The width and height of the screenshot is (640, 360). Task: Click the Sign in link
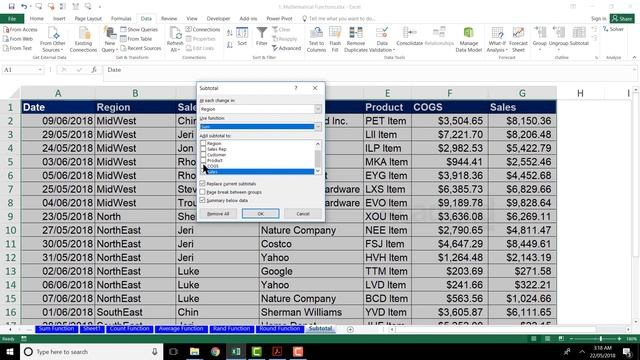pos(598,18)
